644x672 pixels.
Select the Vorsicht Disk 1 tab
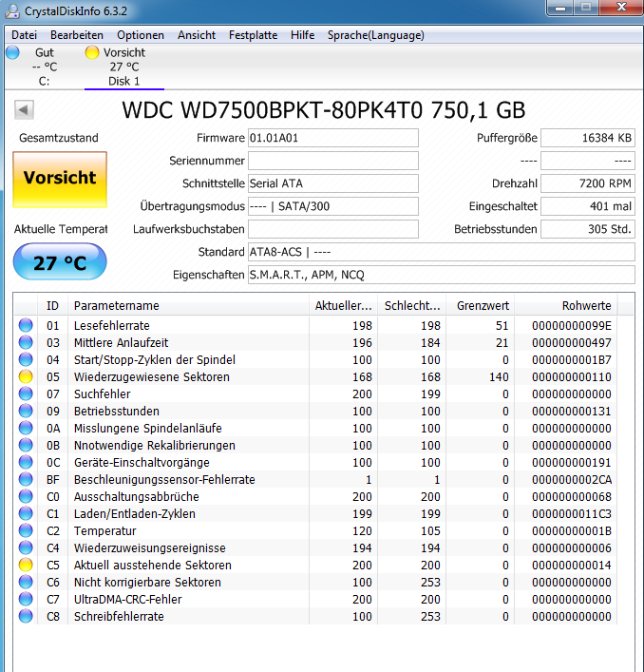[124, 67]
